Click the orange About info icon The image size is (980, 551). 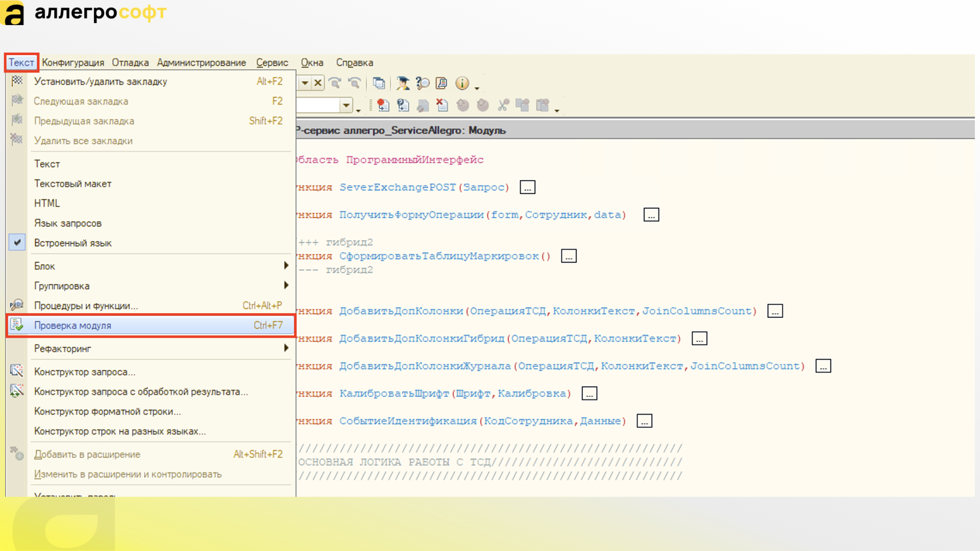point(462,83)
